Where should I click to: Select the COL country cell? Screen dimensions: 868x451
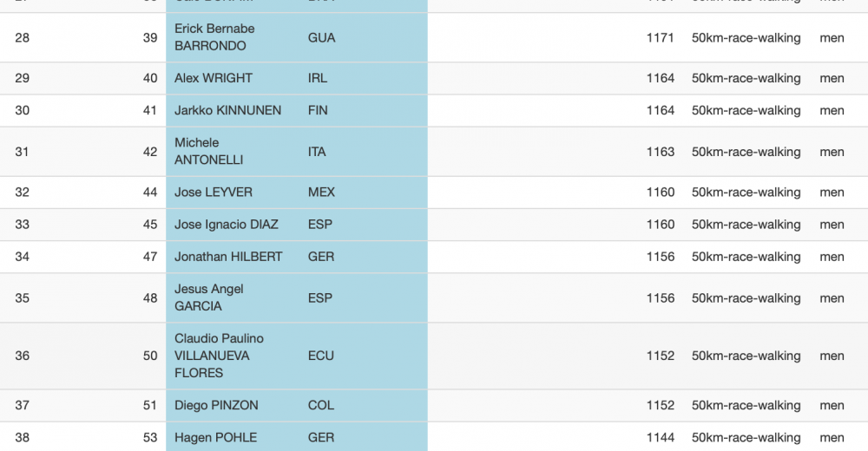pos(320,405)
